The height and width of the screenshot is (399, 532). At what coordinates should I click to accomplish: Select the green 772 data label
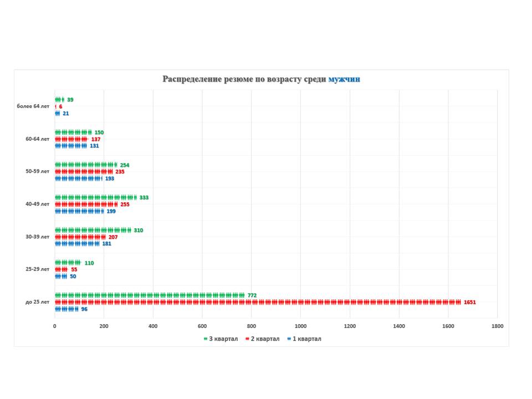(253, 295)
